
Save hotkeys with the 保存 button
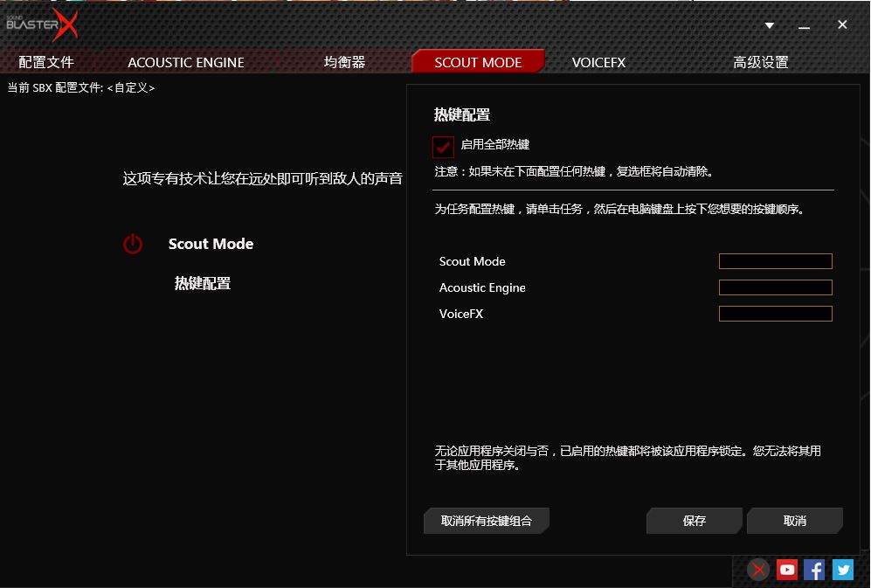click(x=695, y=521)
